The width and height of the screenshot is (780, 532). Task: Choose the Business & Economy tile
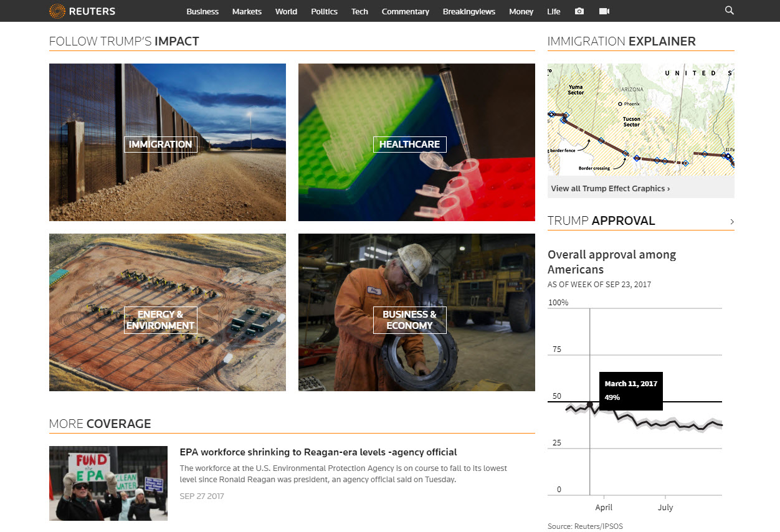tap(416, 313)
